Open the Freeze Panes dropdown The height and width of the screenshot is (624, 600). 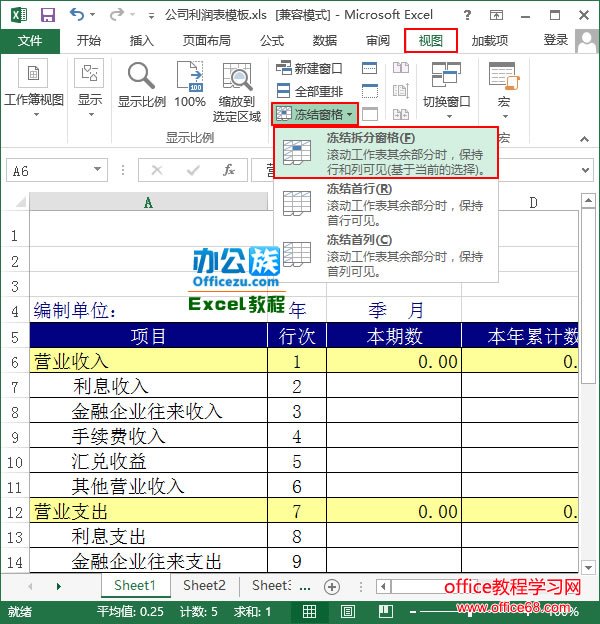point(315,114)
